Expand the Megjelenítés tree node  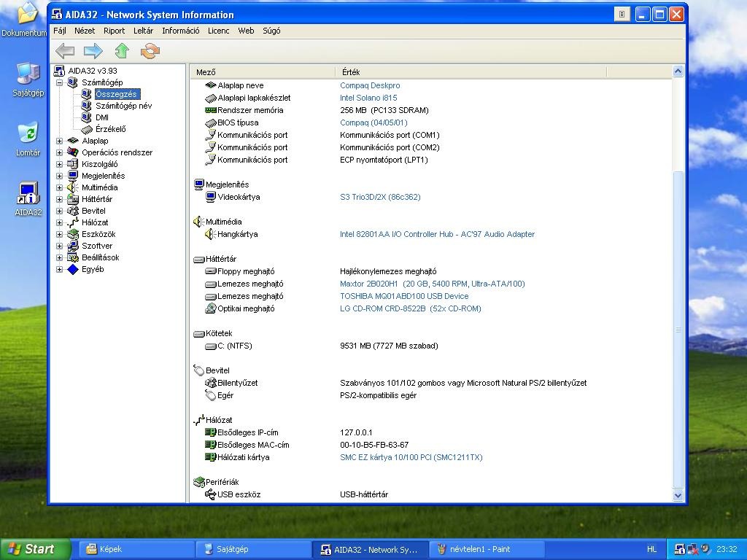point(60,176)
